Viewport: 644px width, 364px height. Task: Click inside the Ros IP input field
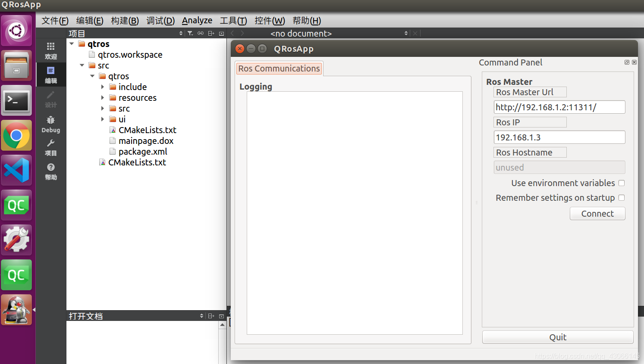pos(559,137)
